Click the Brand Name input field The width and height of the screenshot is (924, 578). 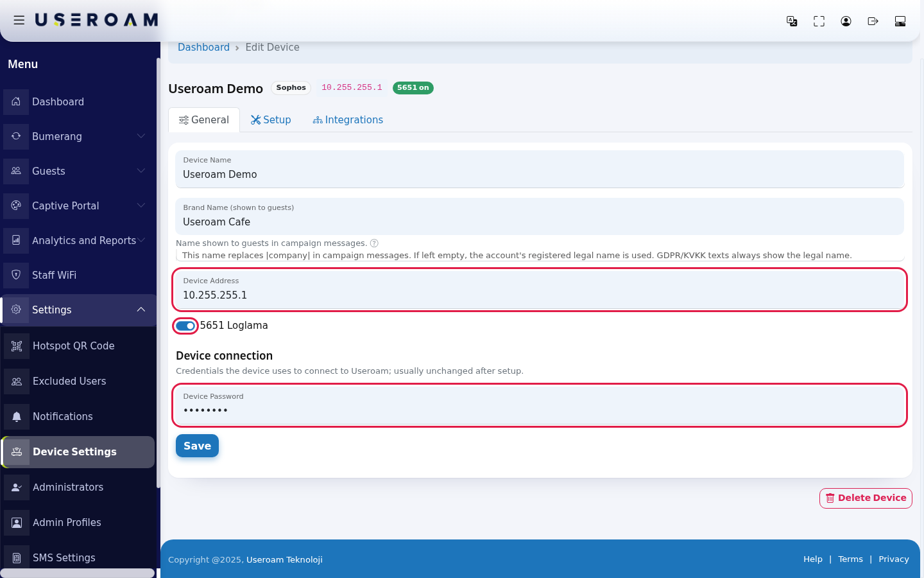coord(540,216)
